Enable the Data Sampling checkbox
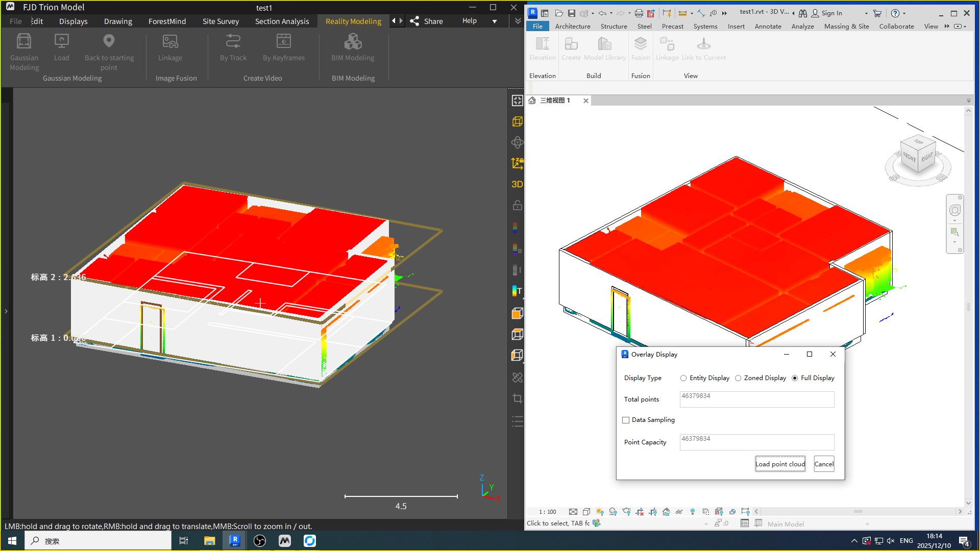 (x=626, y=420)
